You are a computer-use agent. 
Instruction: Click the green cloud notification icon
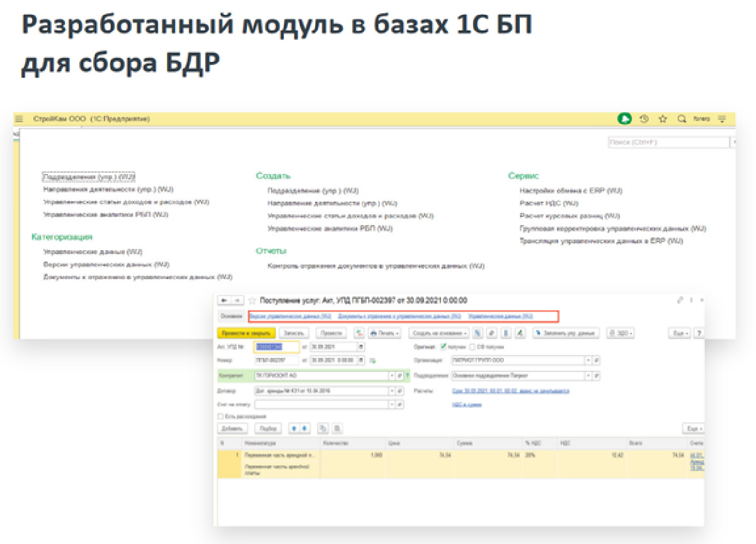[624, 119]
